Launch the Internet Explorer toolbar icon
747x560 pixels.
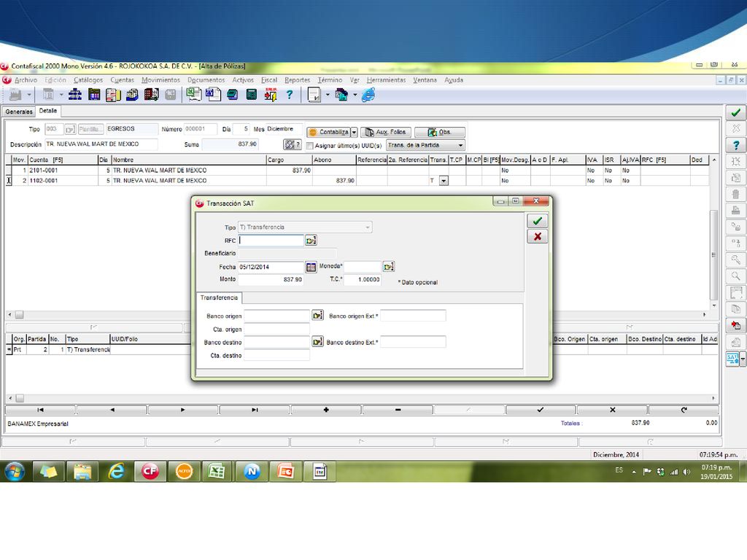click(368, 95)
